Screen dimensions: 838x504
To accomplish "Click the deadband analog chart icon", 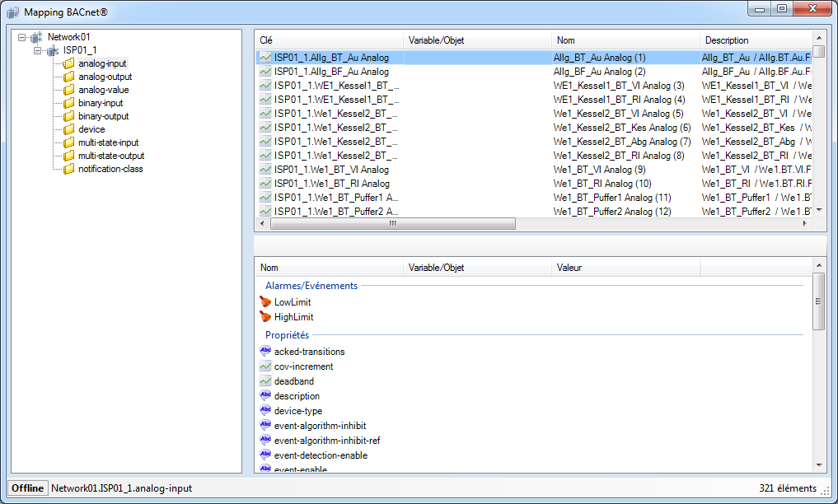I will (x=265, y=380).
